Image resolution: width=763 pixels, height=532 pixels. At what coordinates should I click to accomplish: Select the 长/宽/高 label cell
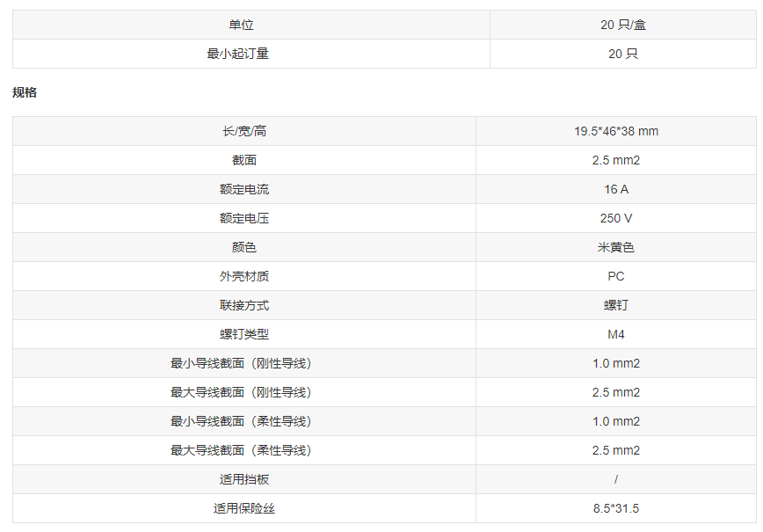(x=244, y=131)
